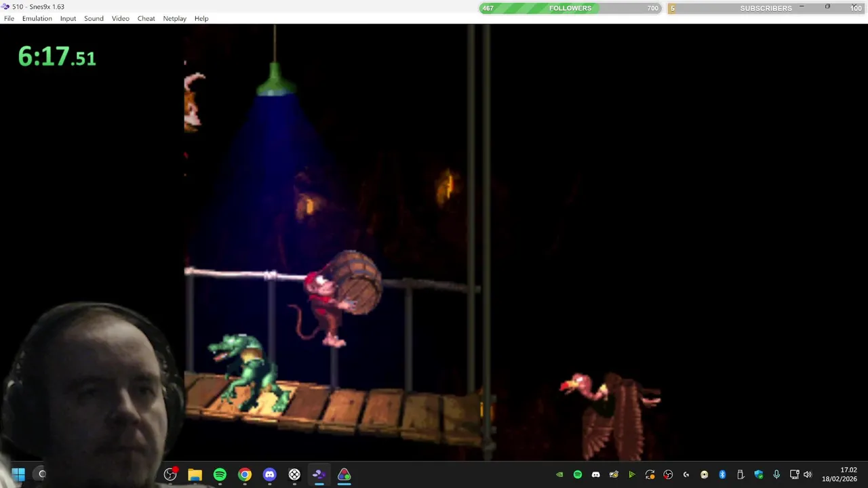Switch to the Snes9x taskbar icon
The width and height of the screenshot is (868, 488).
pyautogui.click(x=319, y=474)
